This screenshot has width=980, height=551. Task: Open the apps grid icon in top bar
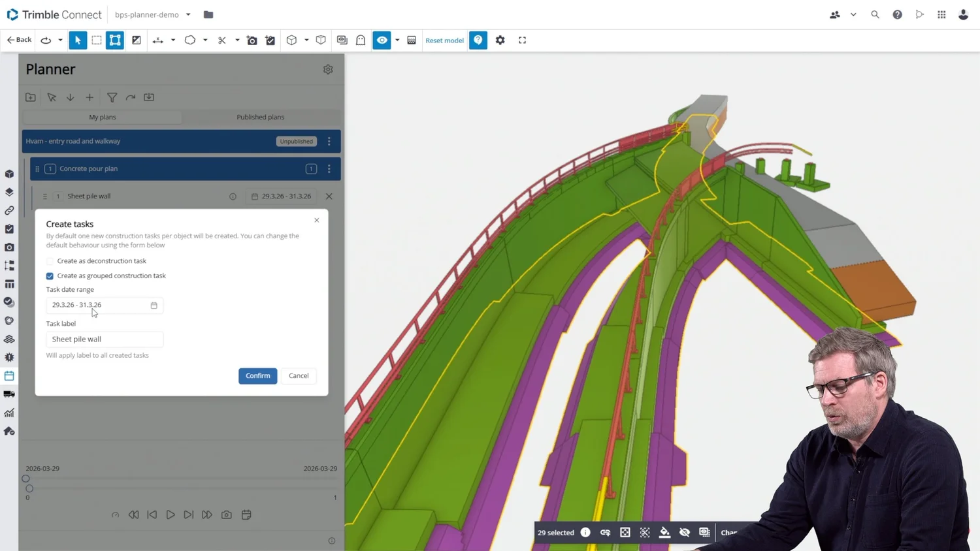(941, 14)
